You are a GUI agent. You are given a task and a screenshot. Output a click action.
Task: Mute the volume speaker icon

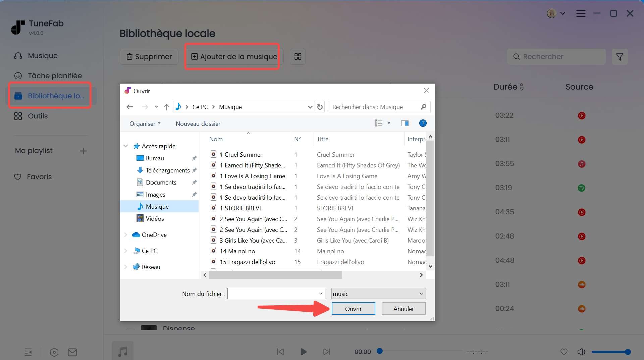point(581,351)
